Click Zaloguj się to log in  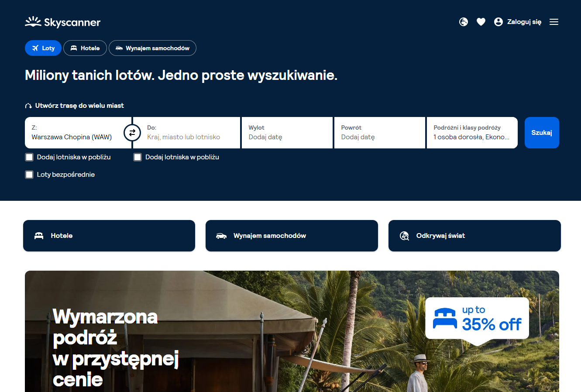click(524, 22)
